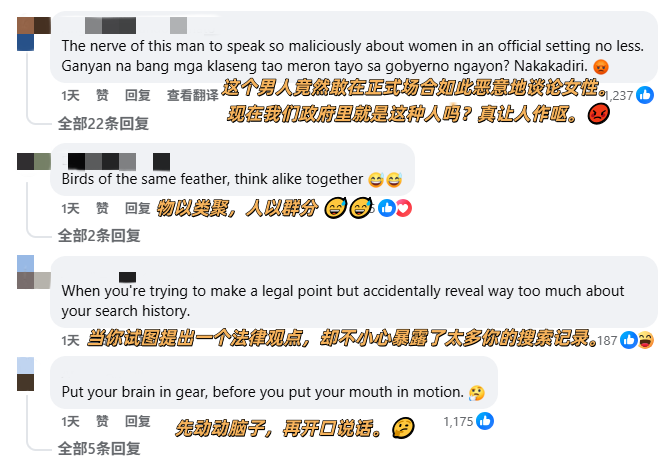The image size is (669, 460).
Task: Click 回复 under brain in gear comment
Action: 137,421
